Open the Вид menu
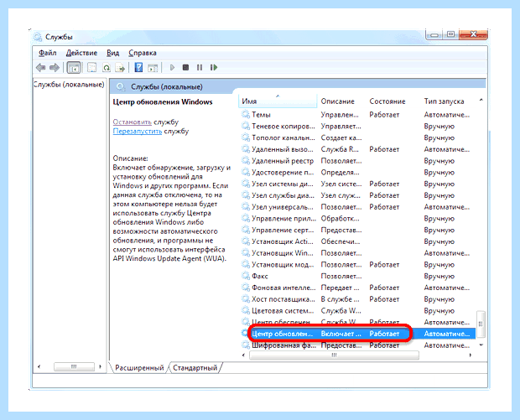Image resolution: width=520 pixels, height=420 pixels. click(112, 53)
